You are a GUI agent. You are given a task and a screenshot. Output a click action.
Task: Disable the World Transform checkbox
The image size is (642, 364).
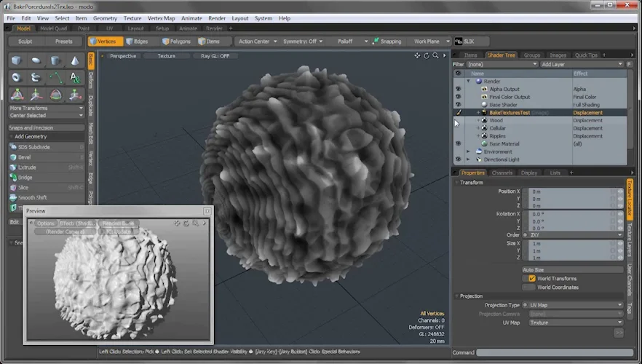(x=532, y=278)
